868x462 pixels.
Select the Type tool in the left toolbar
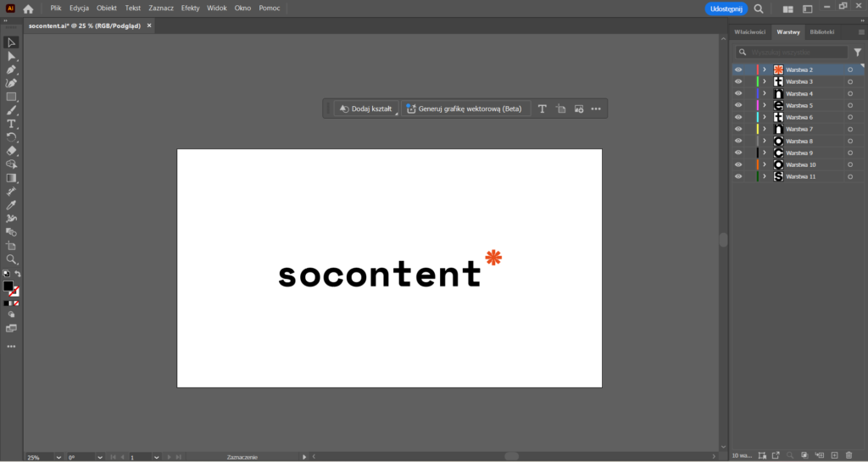pyautogui.click(x=11, y=124)
